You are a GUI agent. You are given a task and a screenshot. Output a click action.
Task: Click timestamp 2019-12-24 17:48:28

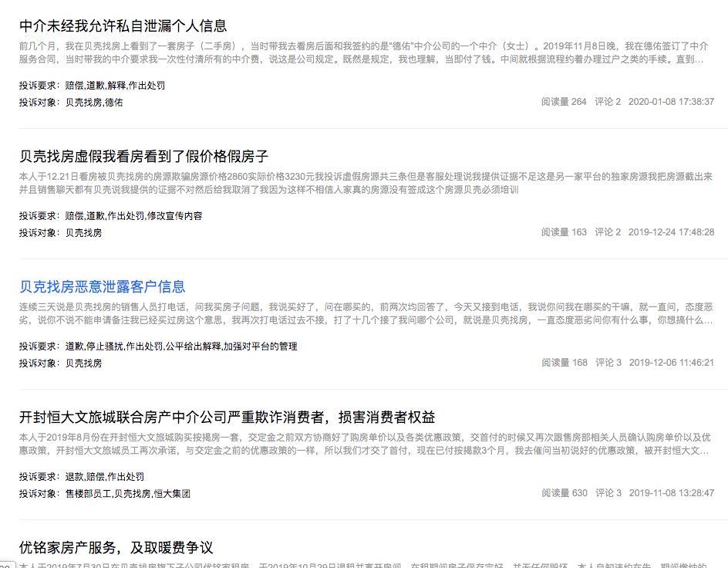click(x=671, y=232)
